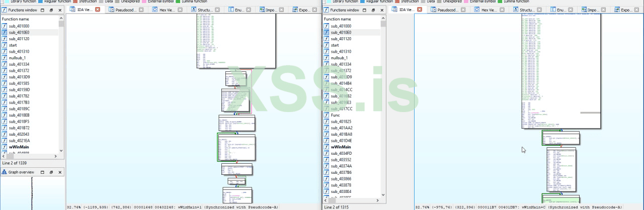Choose sub_4014B4 in the function list
The width and height of the screenshot is (644, 210).
tap(341, 83)
